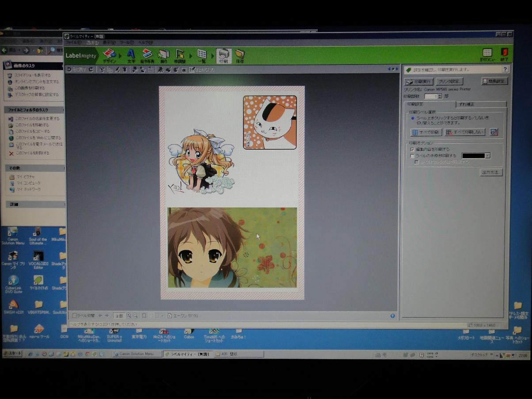Click マイ コンピュータ in Explorer sidebar
This screenshot has width=532, height=399.
[29, 183]
